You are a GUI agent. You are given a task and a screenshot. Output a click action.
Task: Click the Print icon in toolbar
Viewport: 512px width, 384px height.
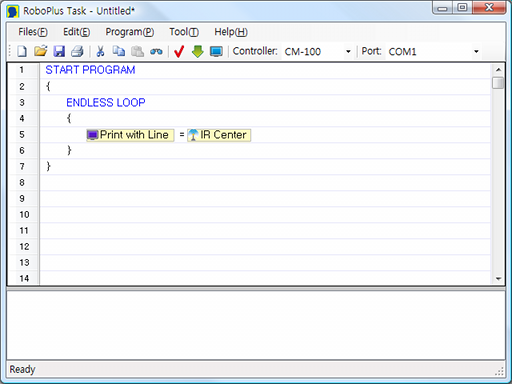77,51
